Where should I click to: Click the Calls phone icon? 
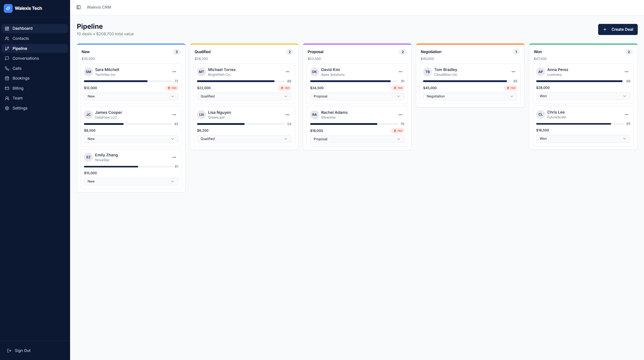click(7, 68)
